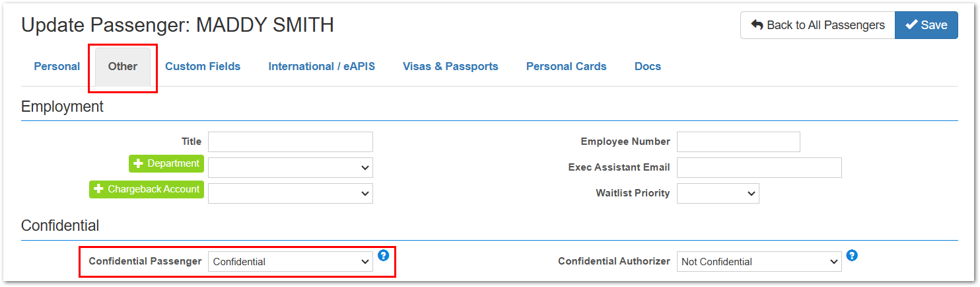This screenshot has width=980, height=287.
Task: Click the help icon beside Confidential Authorizer
Action: pyautogui.click(x=852, y=255)
